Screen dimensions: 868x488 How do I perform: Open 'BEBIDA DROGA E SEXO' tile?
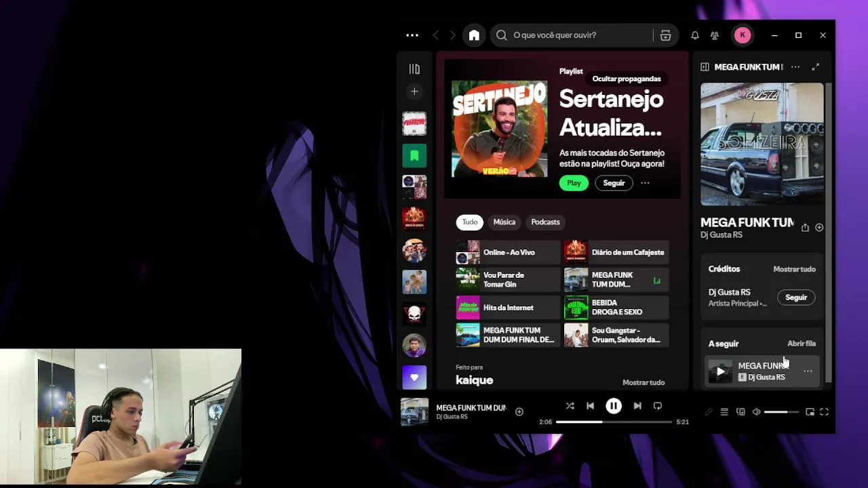(616, 308)
